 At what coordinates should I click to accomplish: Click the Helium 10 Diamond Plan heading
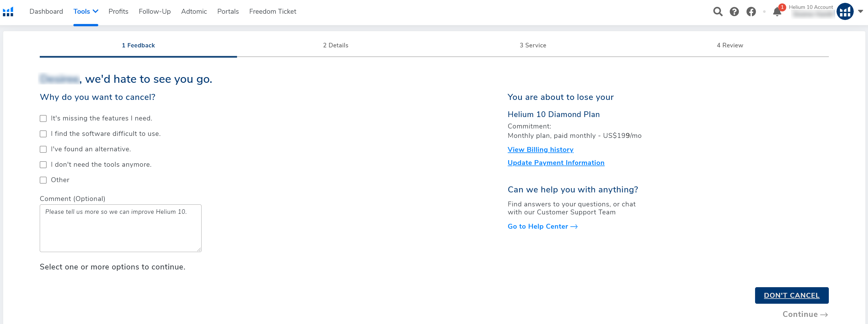click(554, 114)
